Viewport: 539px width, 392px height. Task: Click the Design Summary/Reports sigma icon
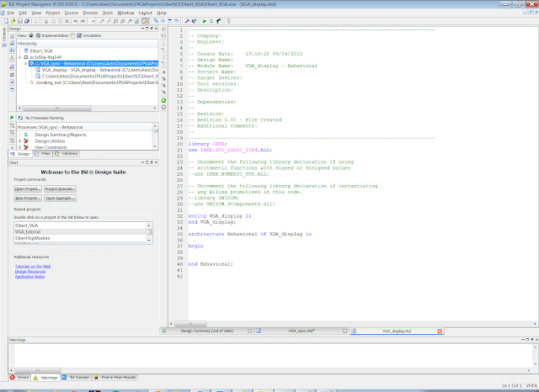[26, 135]
